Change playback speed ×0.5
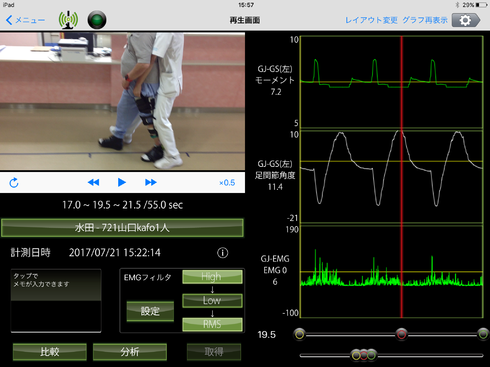Image resolution: width=490 pixels, height=367 pixels. click(227, 183)
